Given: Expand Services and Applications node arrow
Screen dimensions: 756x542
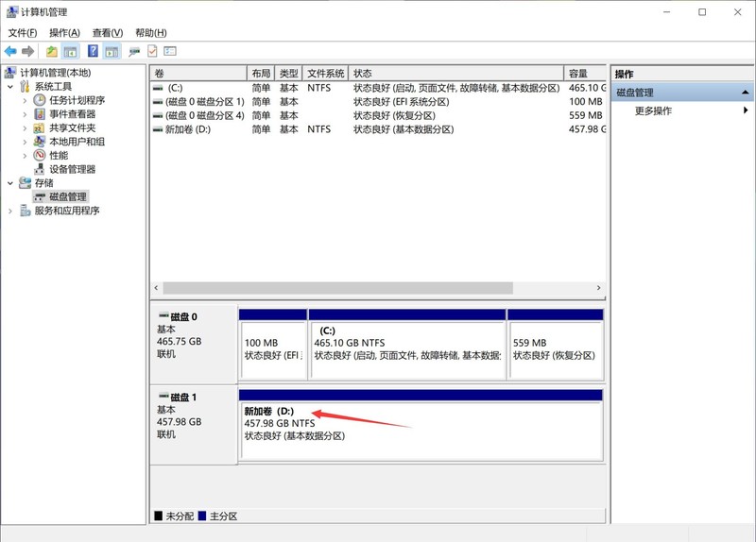Looking at the screenshot, I should coord(10,211).
